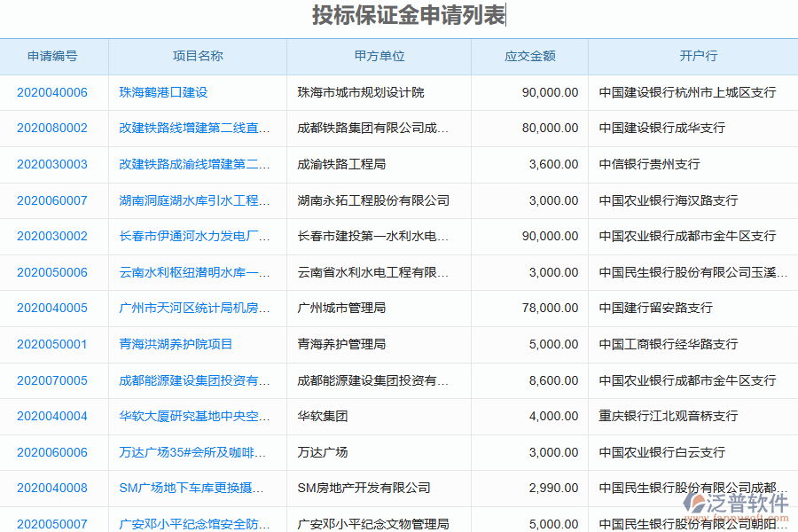The width and height of the screenshot is (798, 532).
Task: Open application number 2020050007 link
Action: click(53, 522)
